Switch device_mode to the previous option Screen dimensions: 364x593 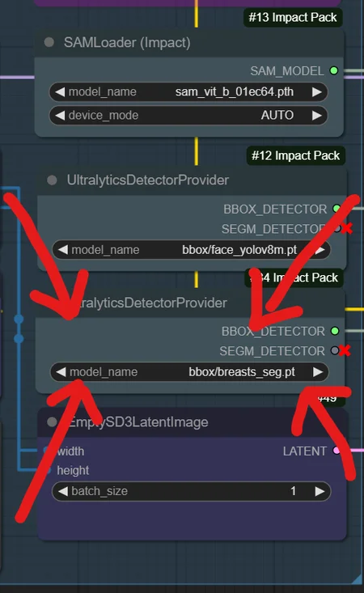pyautogui.click(x=60, y=116)
